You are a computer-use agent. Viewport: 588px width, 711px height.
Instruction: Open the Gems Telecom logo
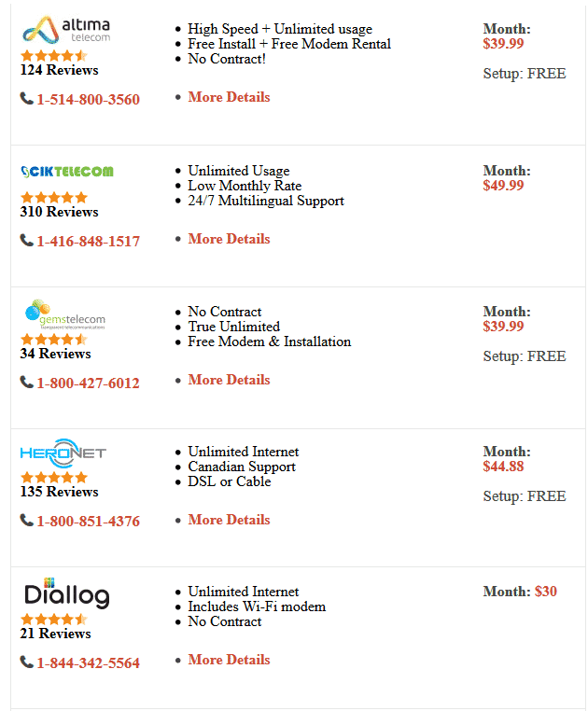point(65,315)
